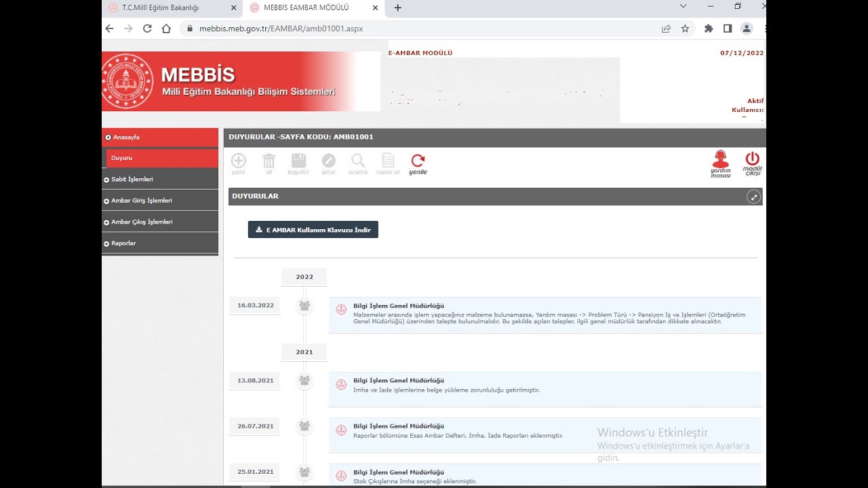This screenshot has height=488, width=868.
Task: Click the group icon for 16.03.2022
Action: coord(304,306)
